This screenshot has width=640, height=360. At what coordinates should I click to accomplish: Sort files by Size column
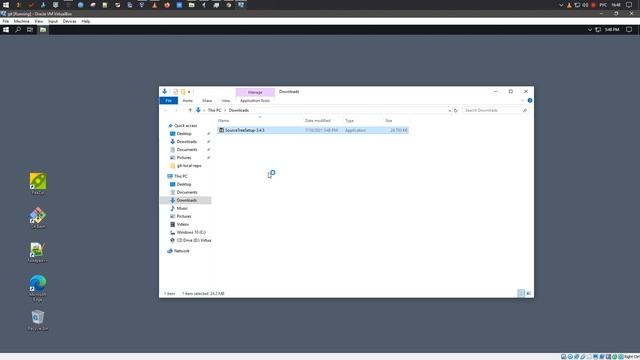tap(389, 121)
